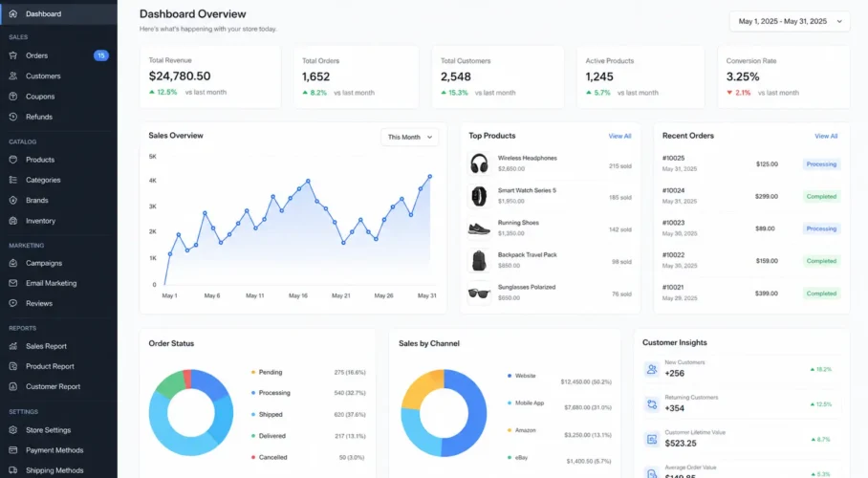Image resolution: width=868 pixels, height=478 pixels.
Task: Click View All in Top Products
Action: point(619,137)
